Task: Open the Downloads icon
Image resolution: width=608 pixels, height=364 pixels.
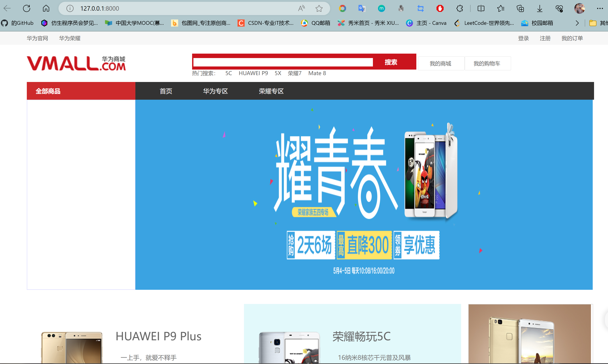Action: (x=540, y=9)
